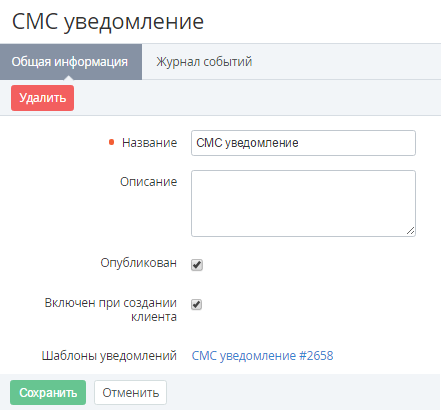This screenshot has width=441, height=411.
Task: Click the empty toolbar area right of Удалить
Action: tap(257, 98)
